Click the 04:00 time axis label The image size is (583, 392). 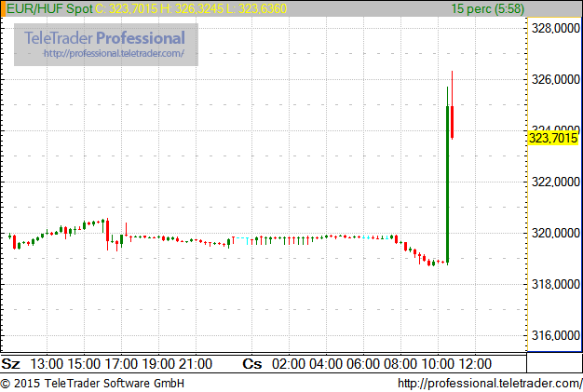pyautogui.click(x=326, y=364)
